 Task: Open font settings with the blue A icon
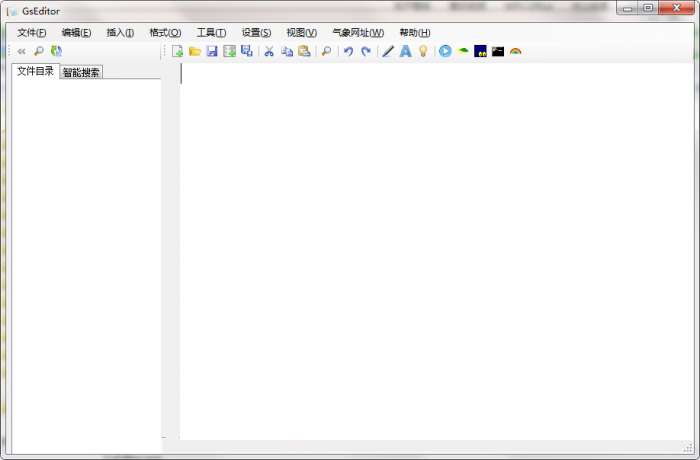click(405, 51)
